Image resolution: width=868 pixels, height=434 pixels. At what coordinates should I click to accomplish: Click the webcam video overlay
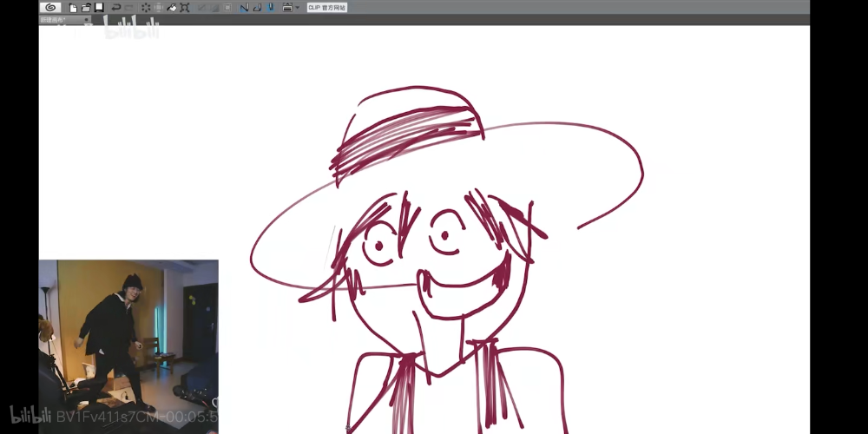click(128, 346)
